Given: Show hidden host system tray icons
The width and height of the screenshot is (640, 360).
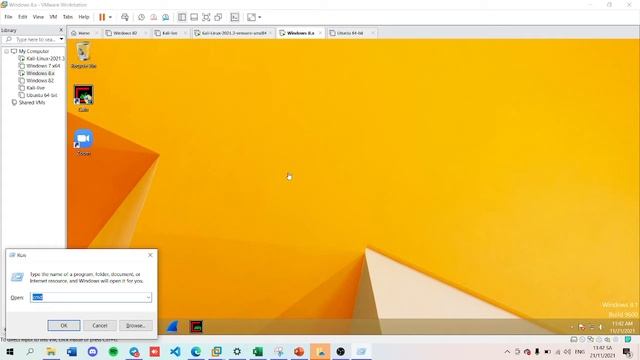Looking at the screenshot, I should coord(507,351).
